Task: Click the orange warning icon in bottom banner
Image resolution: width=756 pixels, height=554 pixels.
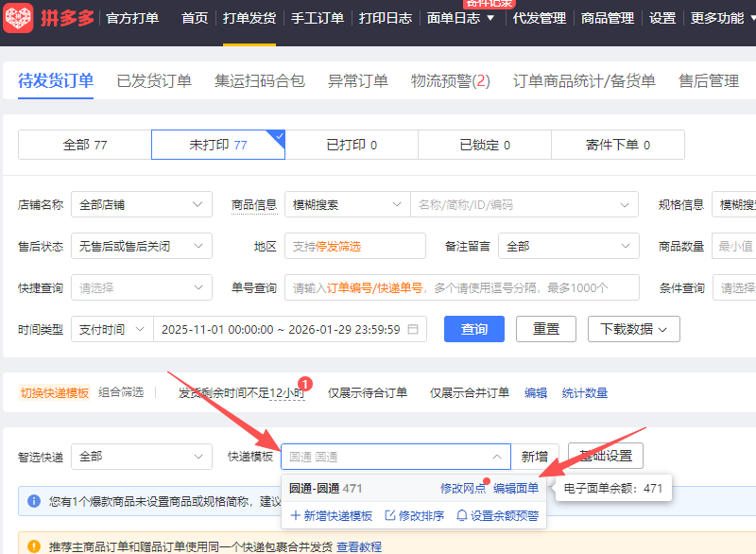Action: pos(34,546)
